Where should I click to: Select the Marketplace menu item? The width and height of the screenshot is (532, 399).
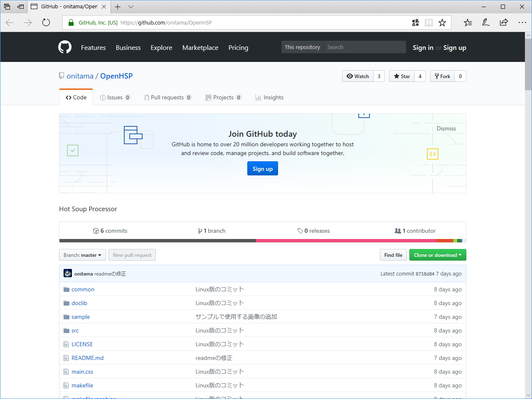point(200,47)
